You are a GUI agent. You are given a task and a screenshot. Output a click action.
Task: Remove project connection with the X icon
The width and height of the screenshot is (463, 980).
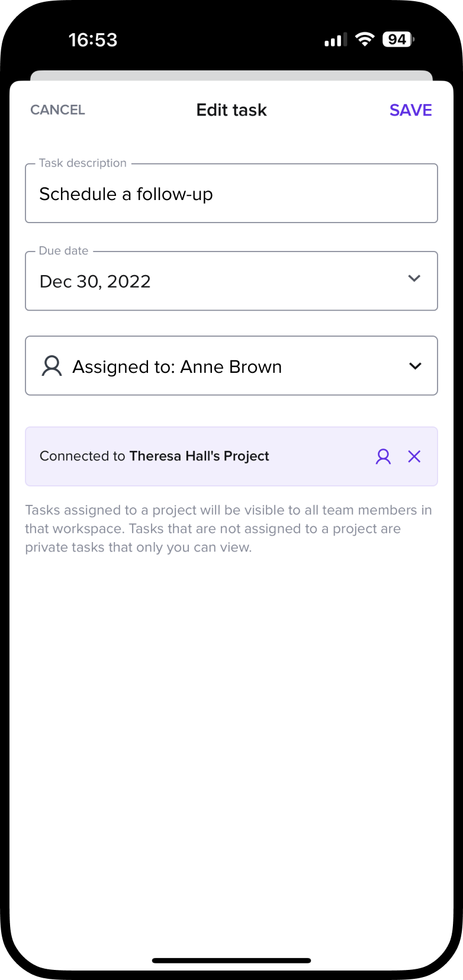pyautogui.click(x=414, y=456)
